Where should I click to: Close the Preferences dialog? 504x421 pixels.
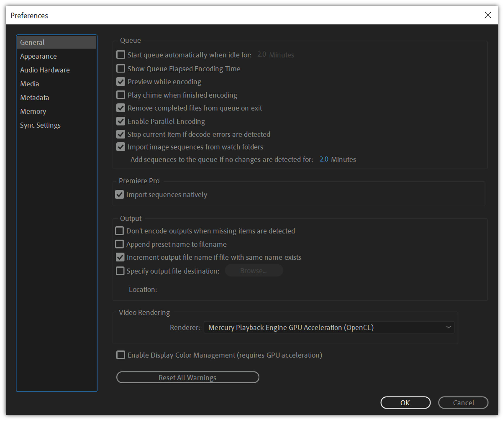pyautogui.click(x=487, y=15)
